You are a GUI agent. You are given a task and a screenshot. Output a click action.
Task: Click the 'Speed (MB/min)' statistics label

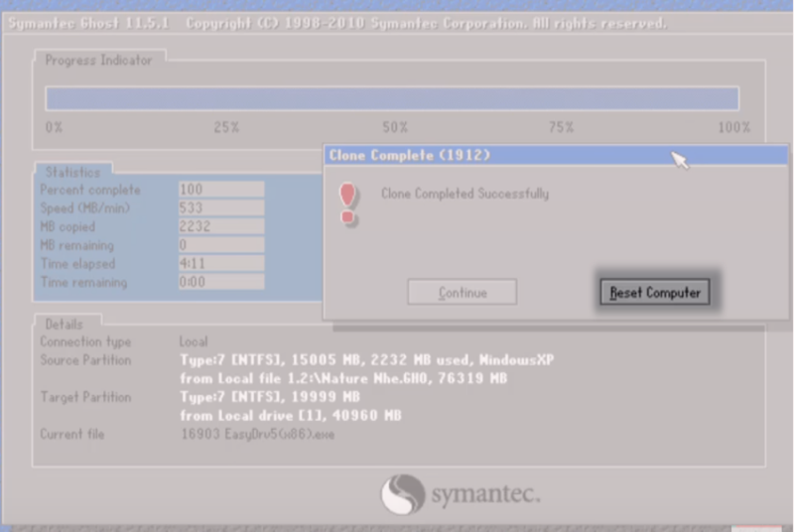pos(85,208)
